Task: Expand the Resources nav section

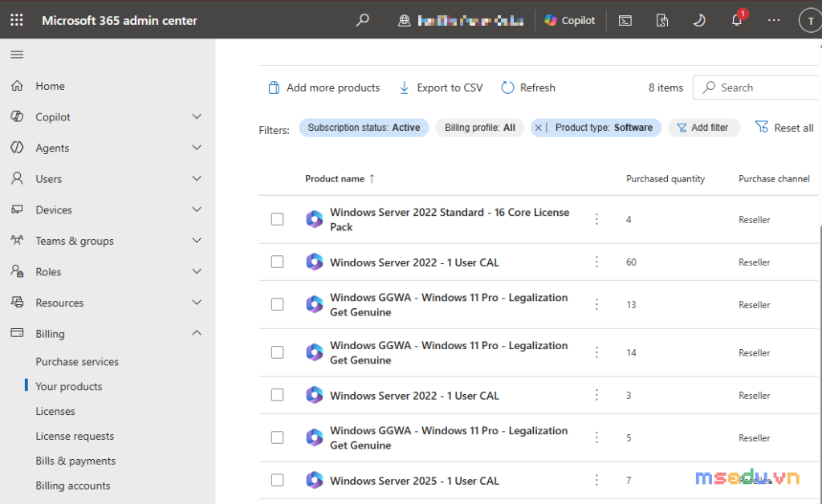Action: (197, 303)
